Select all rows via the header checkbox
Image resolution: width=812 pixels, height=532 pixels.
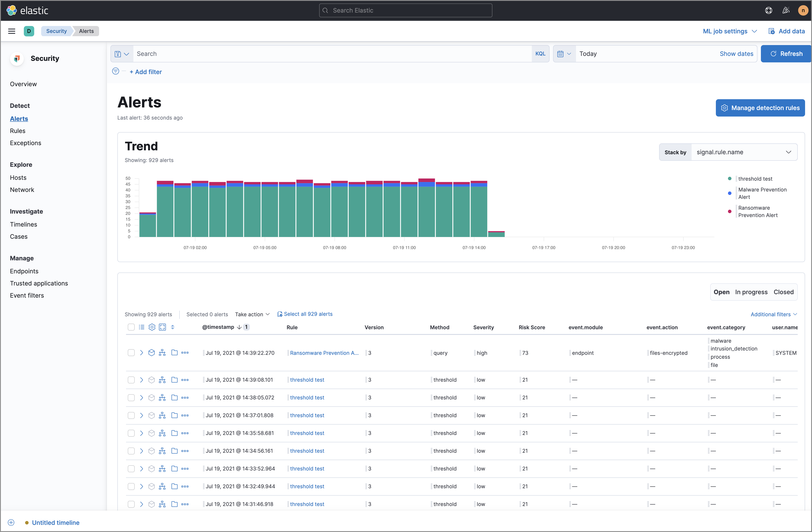point(131,327)
